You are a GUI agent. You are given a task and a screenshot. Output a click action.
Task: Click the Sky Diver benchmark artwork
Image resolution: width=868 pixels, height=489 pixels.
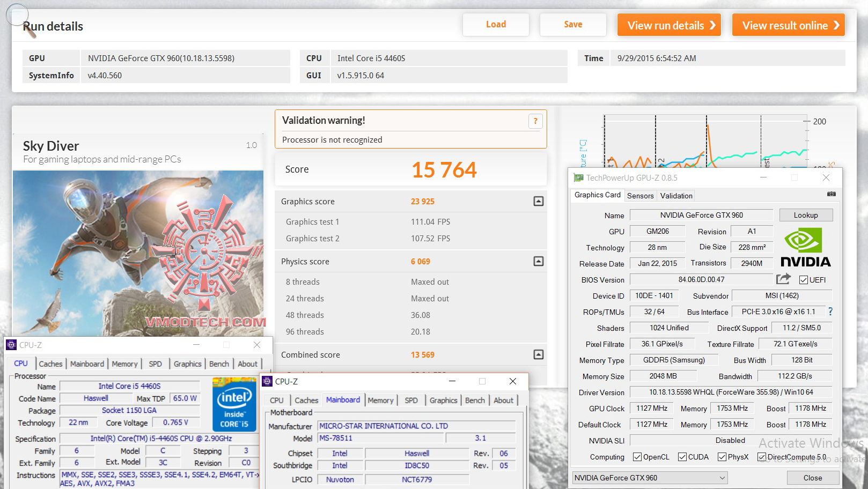coord(138,253)
